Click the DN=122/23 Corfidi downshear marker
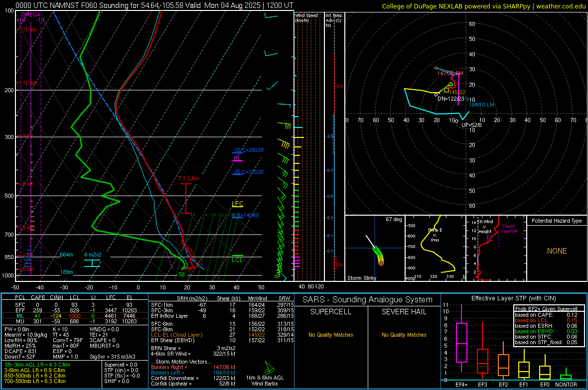 [x=436, y=95]
